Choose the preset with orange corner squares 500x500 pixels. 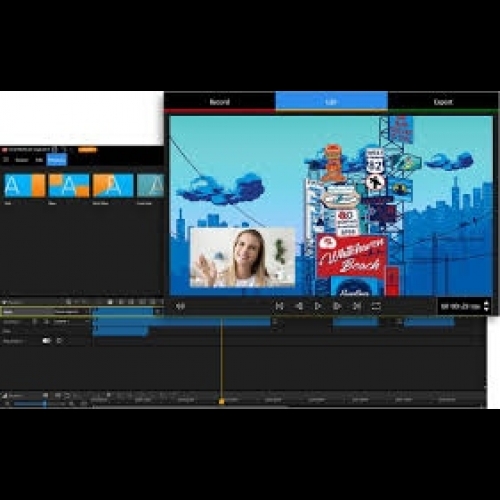click(x=69, y=185)
